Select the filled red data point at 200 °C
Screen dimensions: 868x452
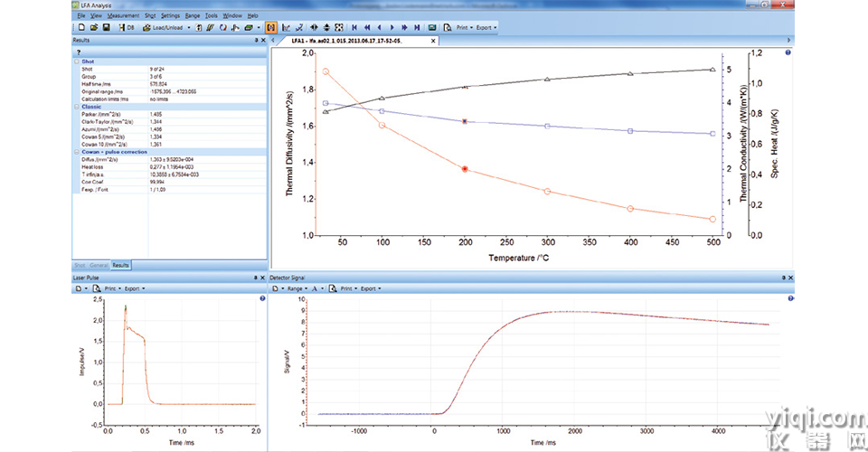click(x=465, y=169)
